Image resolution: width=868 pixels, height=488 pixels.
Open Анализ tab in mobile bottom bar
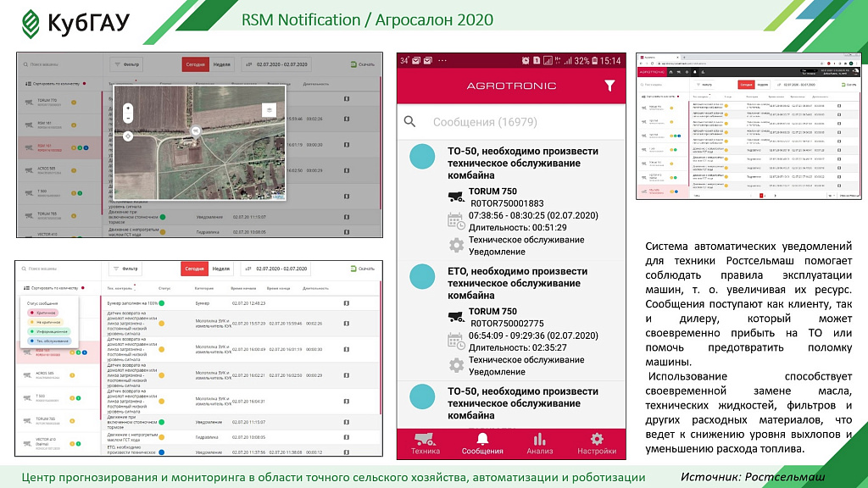tap(539, 444)
